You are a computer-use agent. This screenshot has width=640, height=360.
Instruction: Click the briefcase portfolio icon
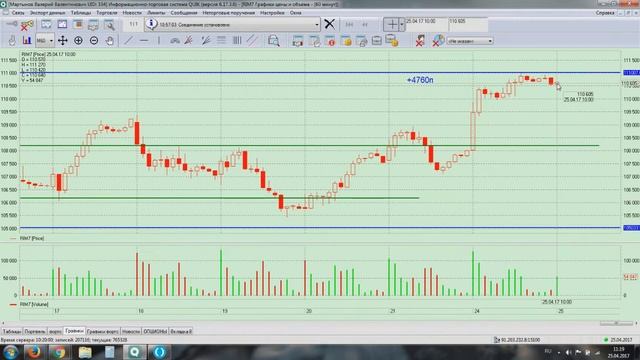[x=377, y=40]
